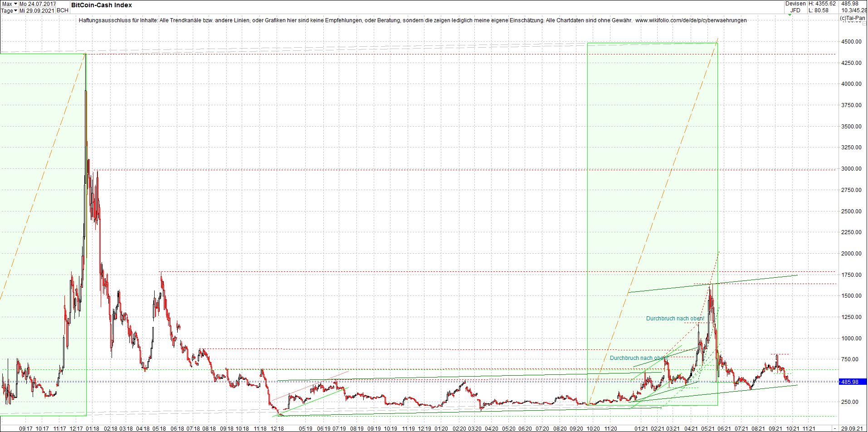The height and width of the screenshot is (432, 868).
Task: Click the BitCoin-Cash Index chart title
Action: [x=101, y=5]
